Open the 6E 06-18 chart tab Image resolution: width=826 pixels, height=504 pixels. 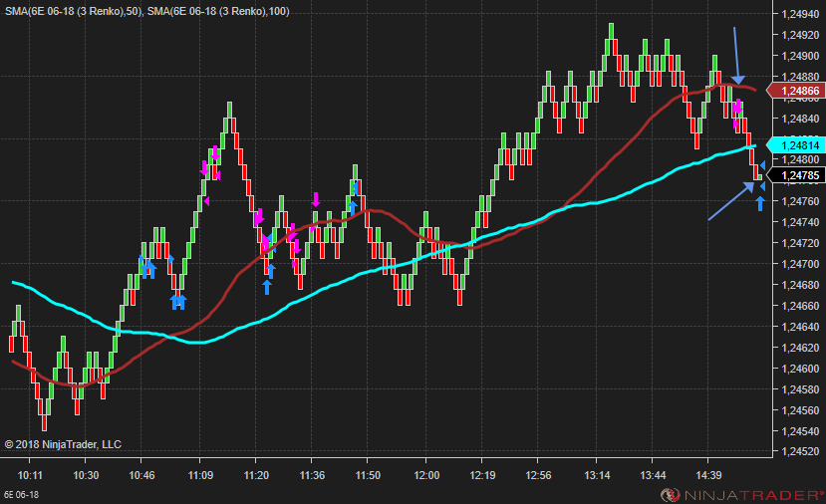tap(22, 495)
